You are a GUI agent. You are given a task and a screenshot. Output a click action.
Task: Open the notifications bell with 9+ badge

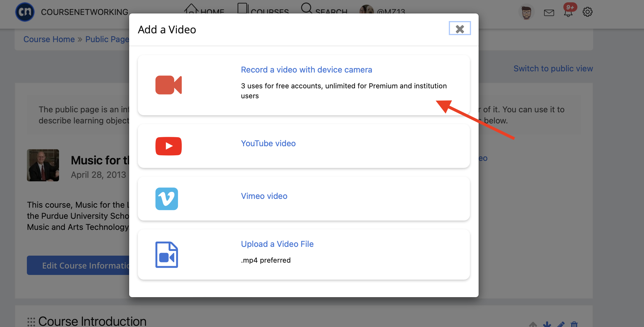click(x=569, y=11)
